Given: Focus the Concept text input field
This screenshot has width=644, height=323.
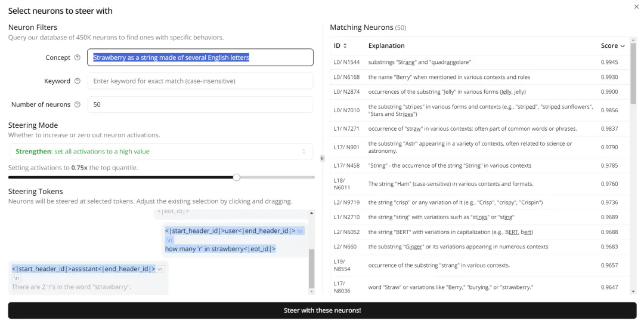Looking at the screenshot, I should click(200, 57).
